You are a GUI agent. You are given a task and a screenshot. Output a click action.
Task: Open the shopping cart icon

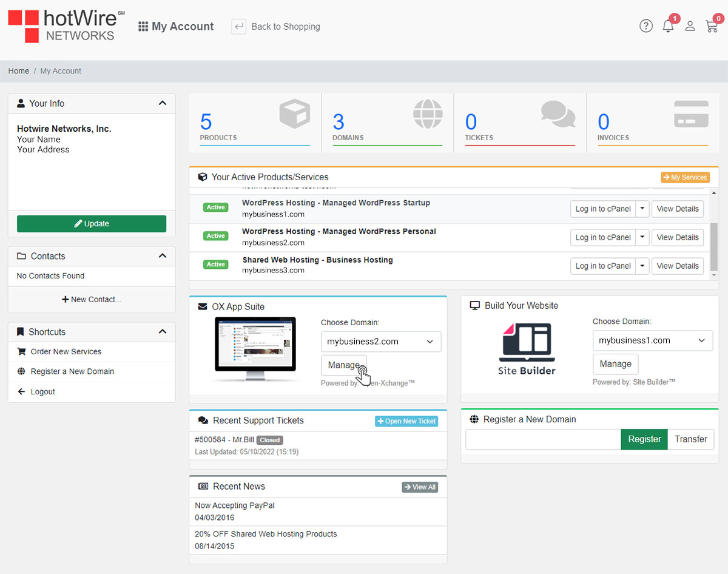pyautogui.click(x=712, y=26)
